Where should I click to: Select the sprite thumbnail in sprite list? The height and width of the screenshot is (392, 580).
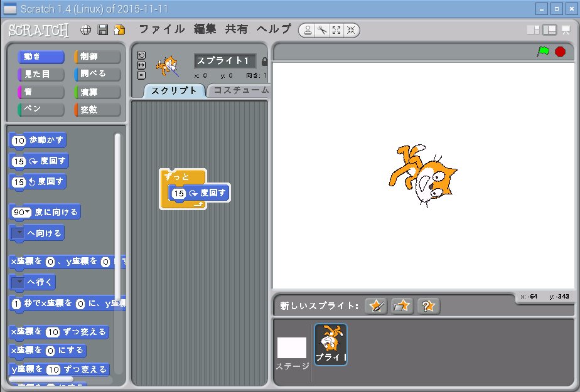(x=331, y=344)
